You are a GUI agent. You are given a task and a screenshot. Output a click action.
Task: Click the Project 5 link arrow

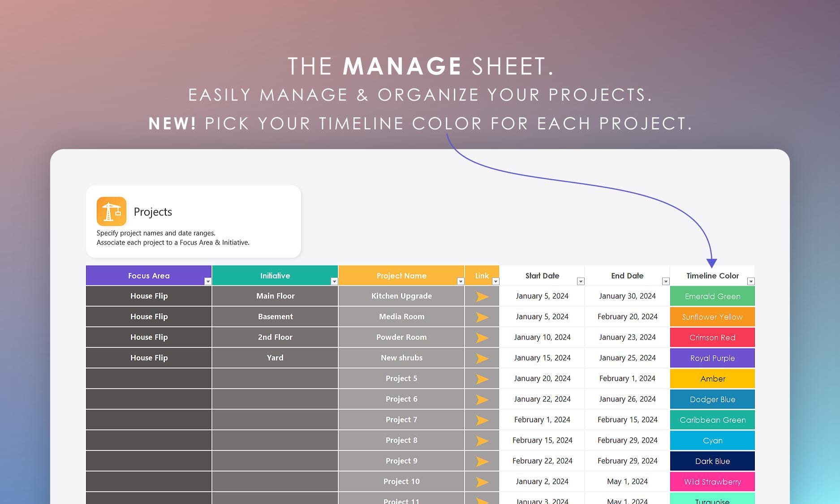[482, 378]
